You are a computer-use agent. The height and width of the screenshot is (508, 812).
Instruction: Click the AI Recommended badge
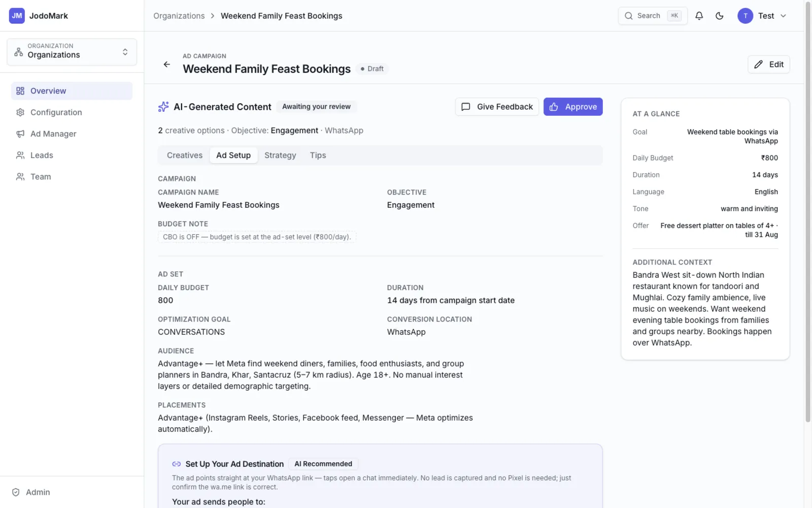click(x=323, y=464)
